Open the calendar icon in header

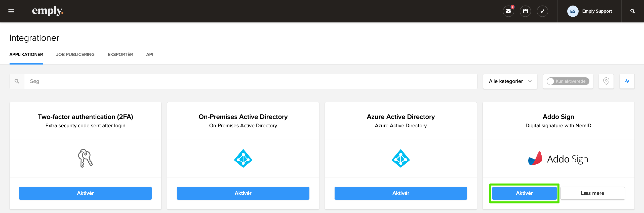[x=525, y=11]
